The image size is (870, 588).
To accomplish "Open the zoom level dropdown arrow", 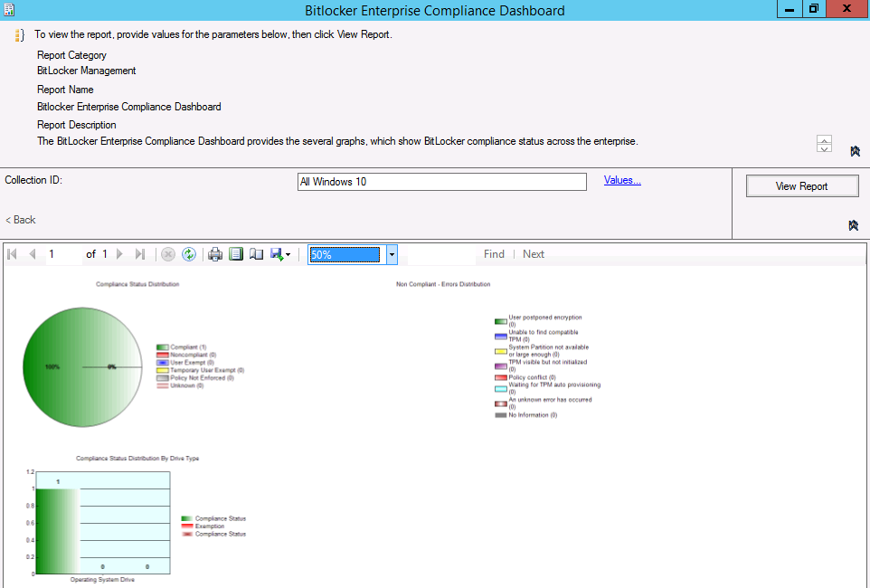I will click(392, 255).
